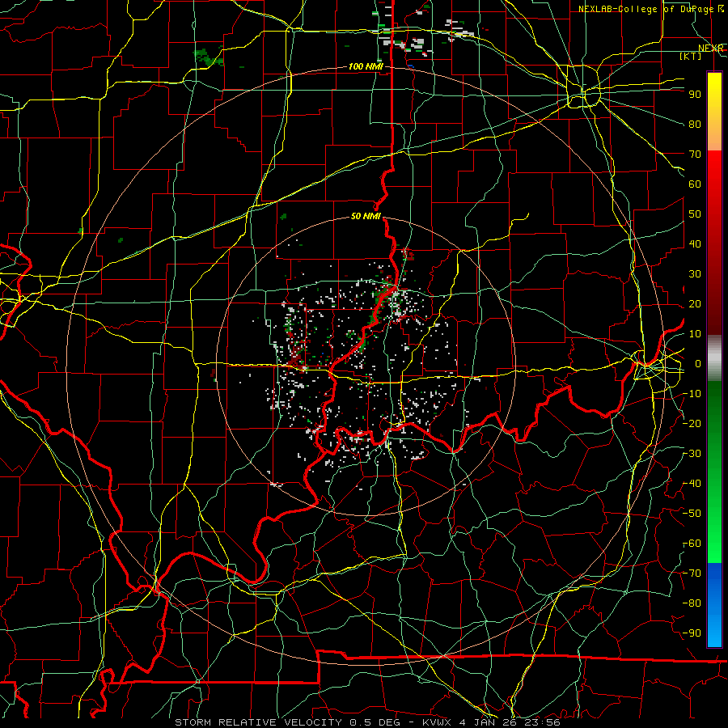Click the "-70" value on the velocity scale
This screenshot has width=728, height=728.
692,574
